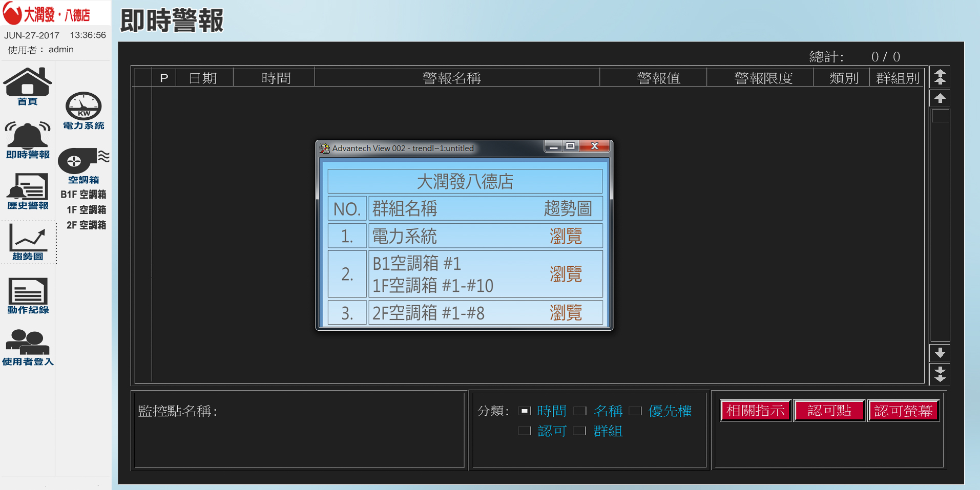This screenshot has height=490, width=980.
Task: Click the Advantech View window title icon
Action: (x=324, y=148)
